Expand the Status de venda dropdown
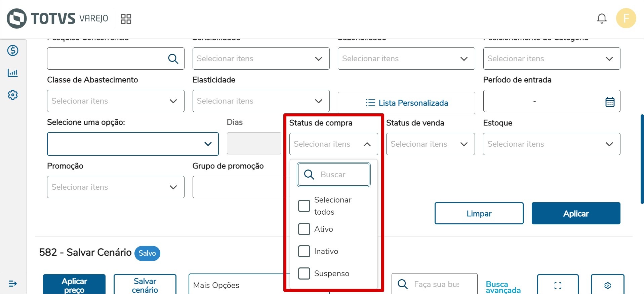The height and width of the screenshot is (294, 644). 430,144
